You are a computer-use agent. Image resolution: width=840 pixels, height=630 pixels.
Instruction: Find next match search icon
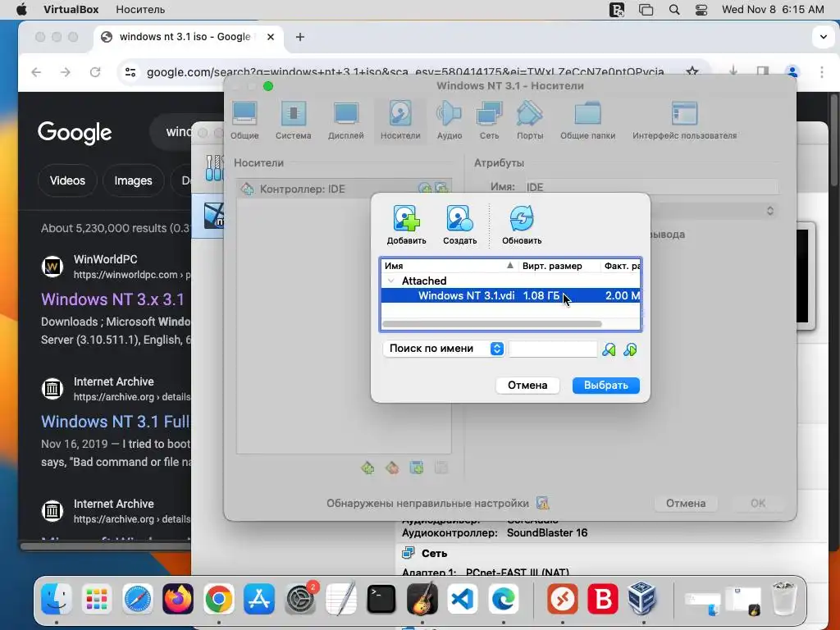(630, 349)
